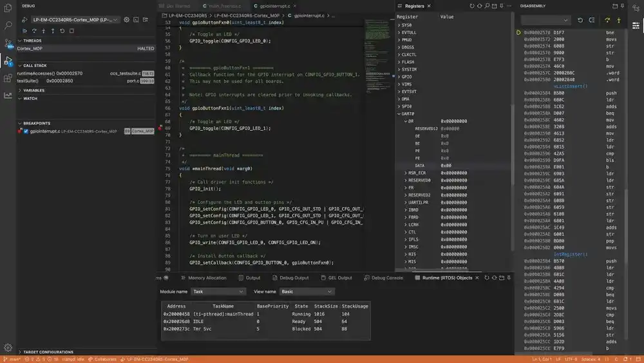Pin the Disassembly panel

tap(623, 6)
